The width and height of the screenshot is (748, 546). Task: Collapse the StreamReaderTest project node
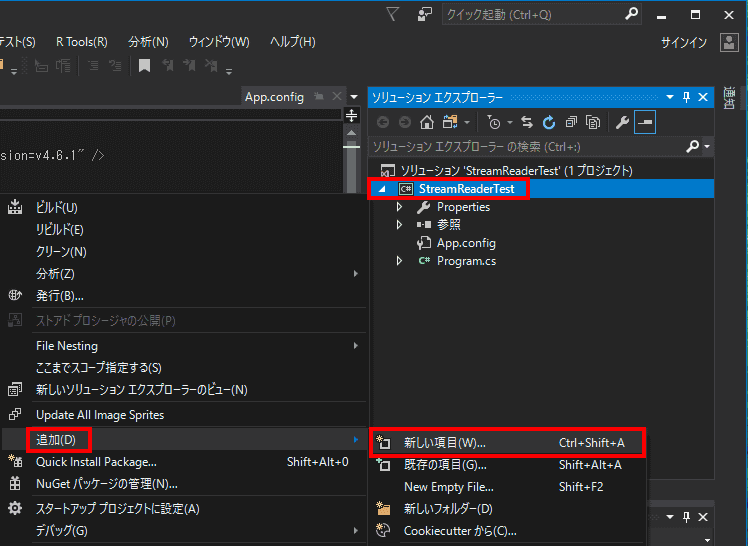pyautogui.click(x=382, y=189)
